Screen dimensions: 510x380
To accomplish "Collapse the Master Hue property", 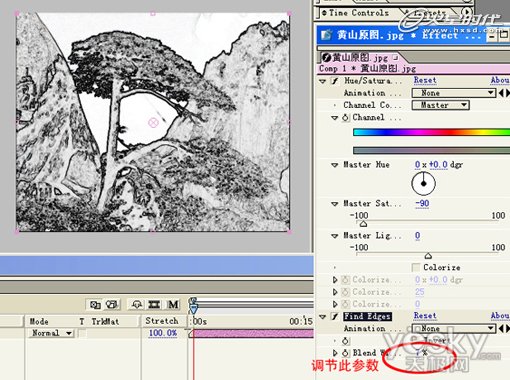I will coord(335,165).
